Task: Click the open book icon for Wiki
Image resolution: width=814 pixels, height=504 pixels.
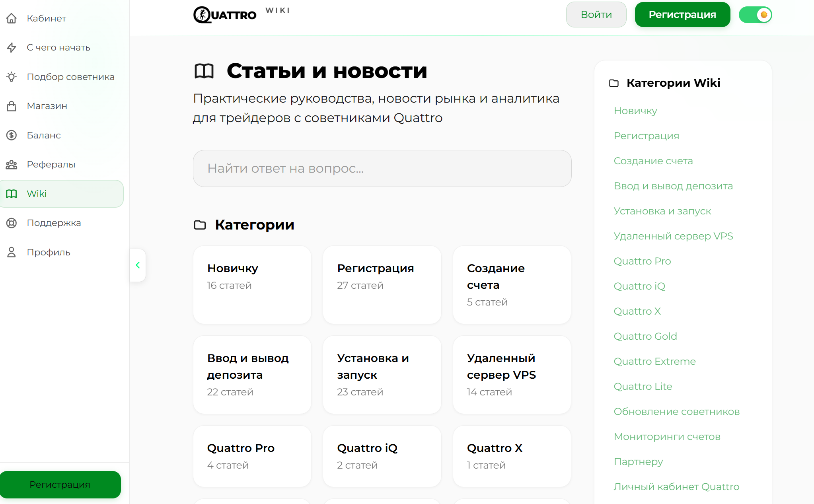Action: point(12,194)
